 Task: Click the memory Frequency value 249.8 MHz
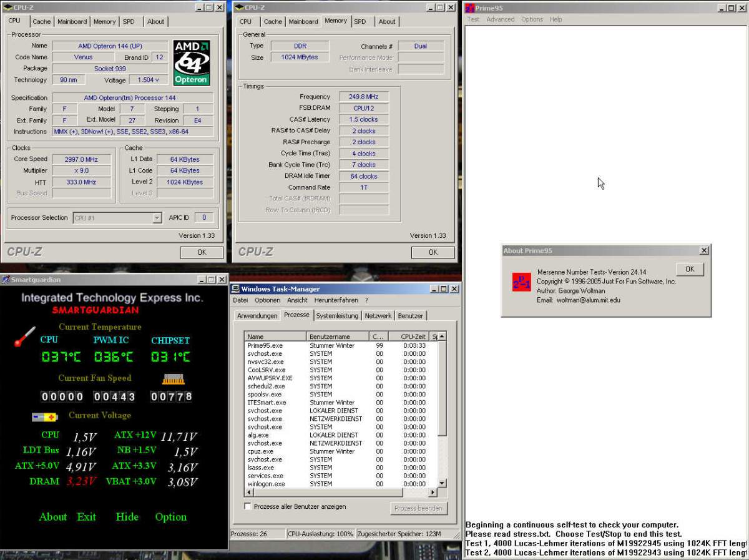pos(364,97)
